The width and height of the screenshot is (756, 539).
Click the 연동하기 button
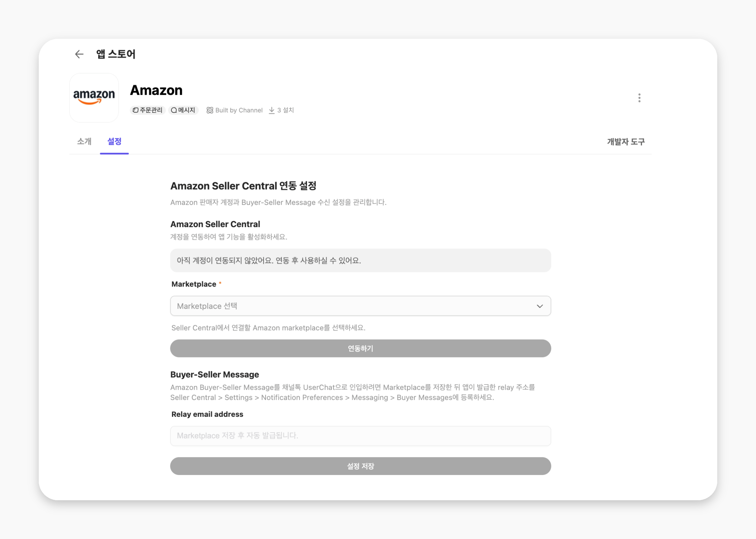(361, 348)
